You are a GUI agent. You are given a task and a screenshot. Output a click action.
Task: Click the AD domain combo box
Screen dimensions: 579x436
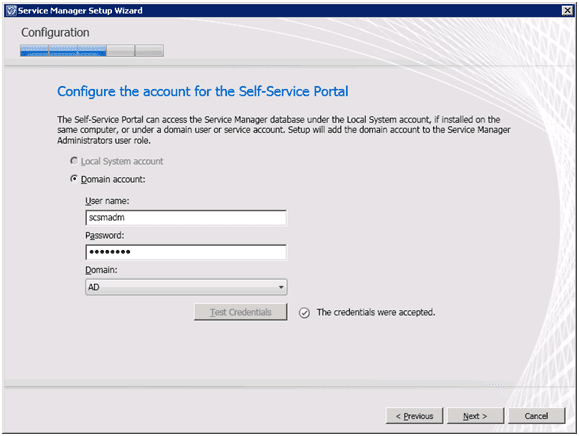pyautogui.click(x=186, y=287)
